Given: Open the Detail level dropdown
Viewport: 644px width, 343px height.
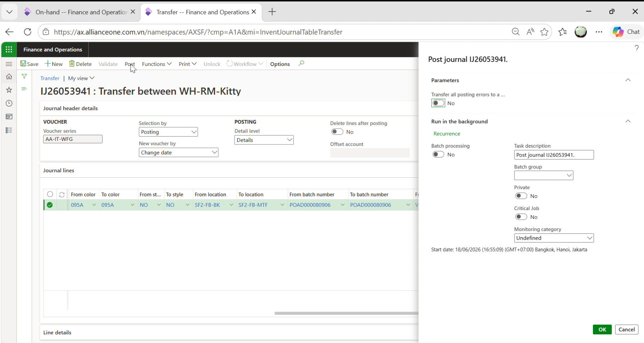Looking at the screenshot, I should tap(290, 140).
